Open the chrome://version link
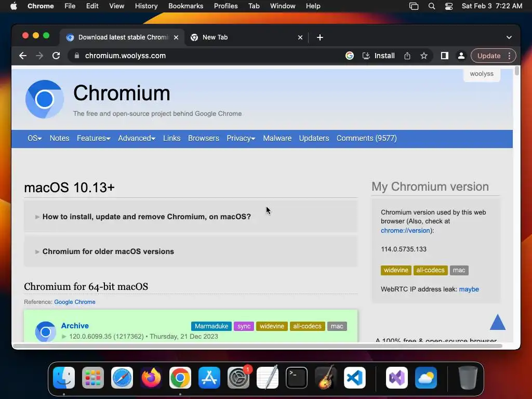The height and width of the screenshot is (399, 532). point(405,230)
